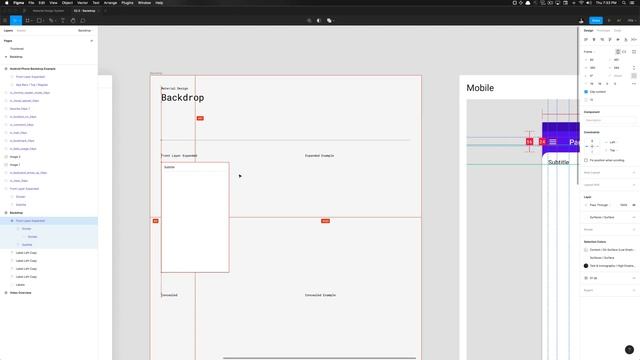Open the Help question mark button

[629, 349]
